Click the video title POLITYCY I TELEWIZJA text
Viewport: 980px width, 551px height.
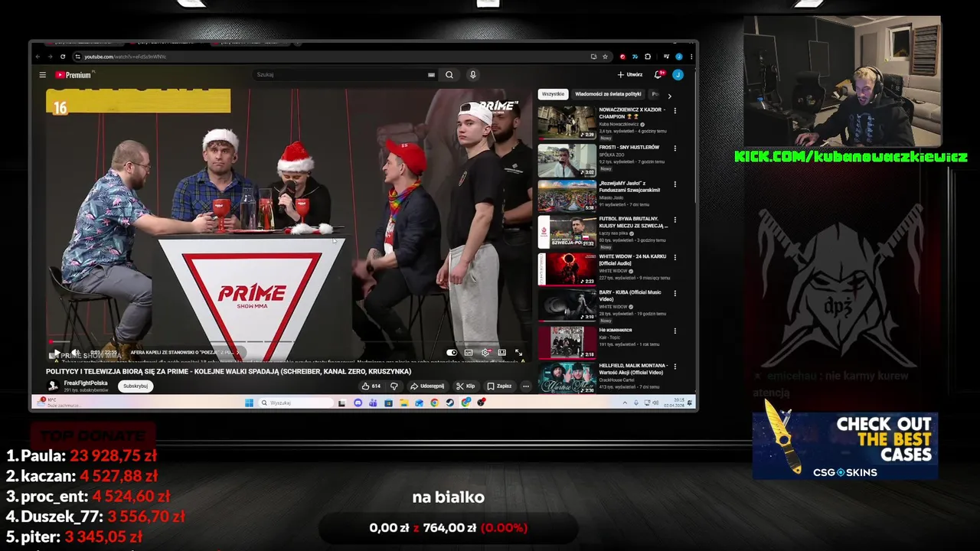pyautogui.click(x=228, y=372)
